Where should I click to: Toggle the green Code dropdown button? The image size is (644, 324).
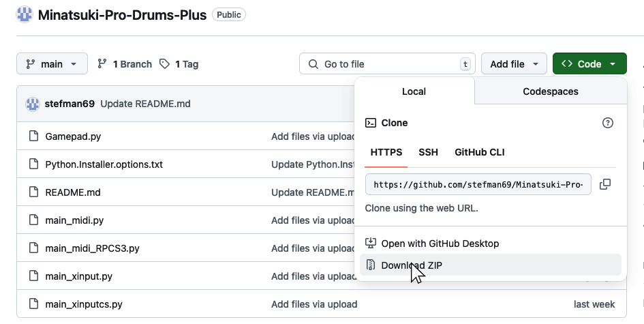tap(589, 63)
